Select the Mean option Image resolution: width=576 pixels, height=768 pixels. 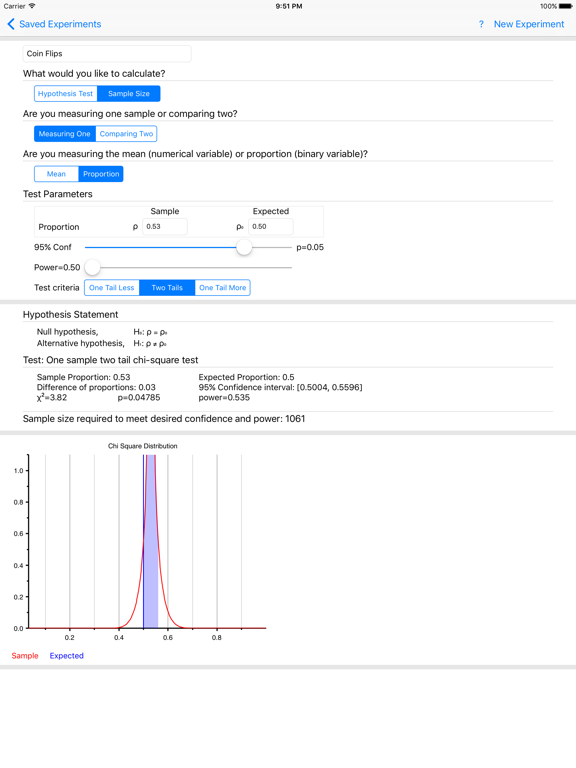(x=56, y=174)
